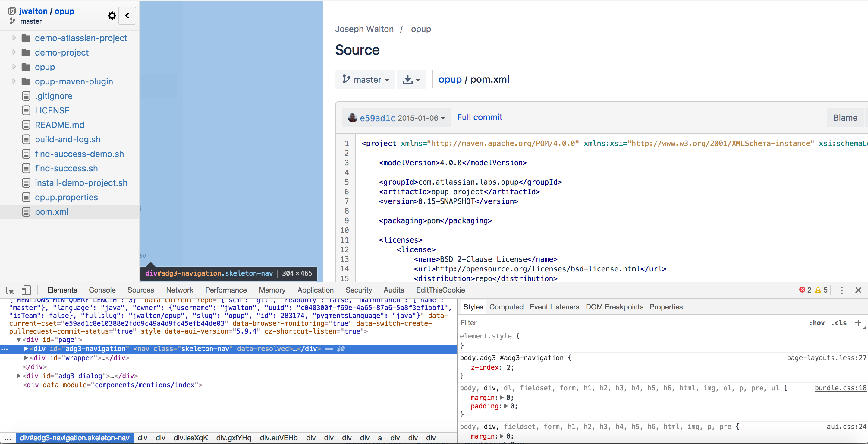Open the Event Listeners tab
Image resolution: width=868 pixels, height=444 pixels.
pyautogui.click(x=554, y=307)
